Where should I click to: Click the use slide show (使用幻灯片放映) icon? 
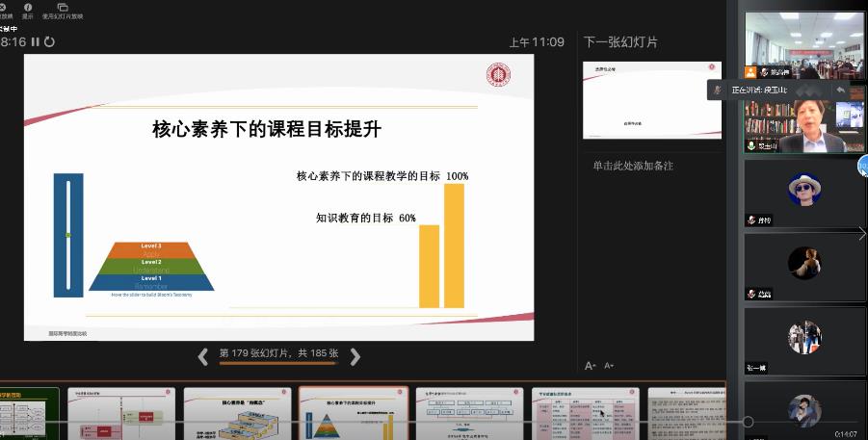(x=63, y=8)
